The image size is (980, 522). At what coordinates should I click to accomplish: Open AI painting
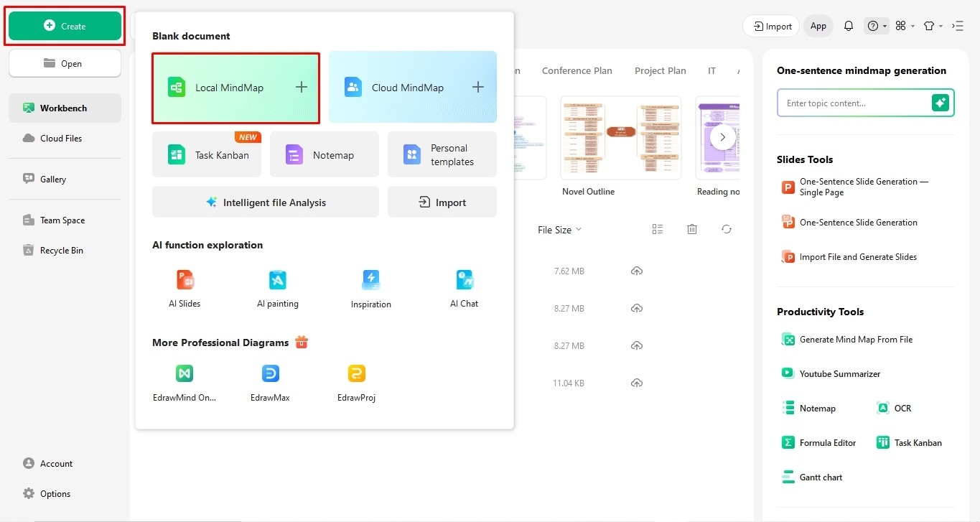click(278, 289)
